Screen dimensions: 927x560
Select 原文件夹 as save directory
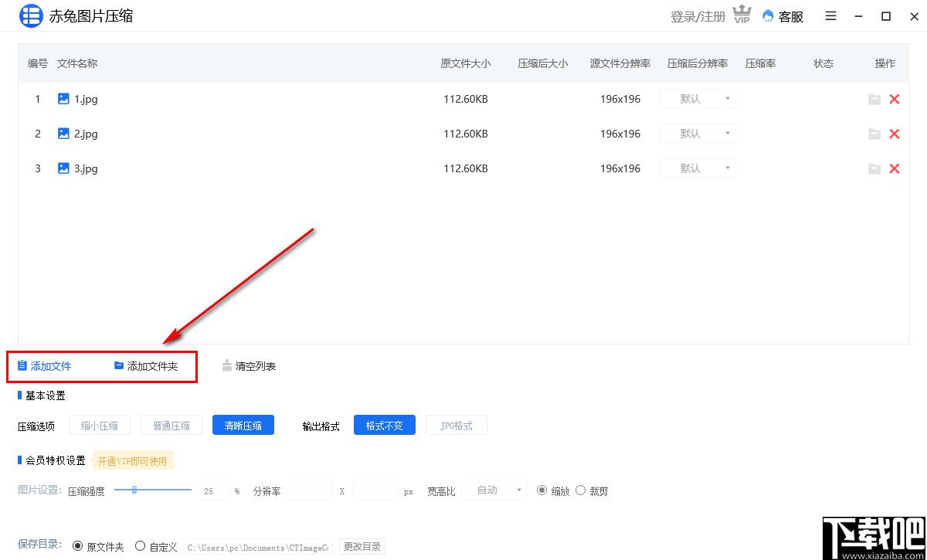pyautogui.click(x=77, y=546)
